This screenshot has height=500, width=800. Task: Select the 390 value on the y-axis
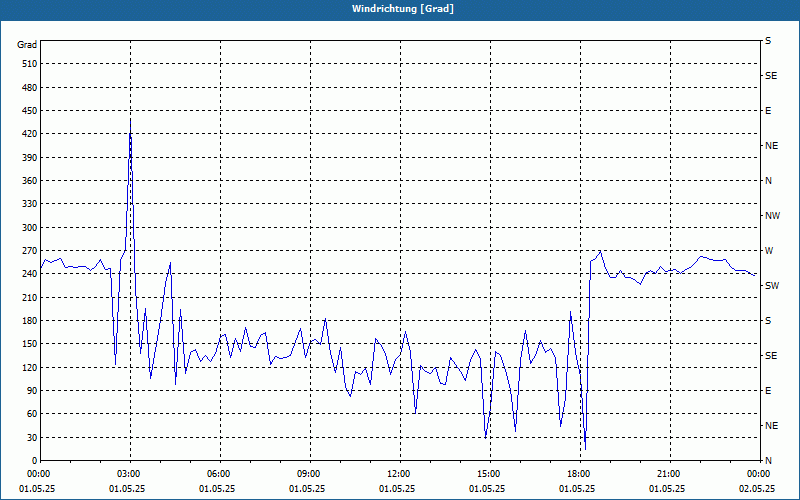(x=30, y=158)
